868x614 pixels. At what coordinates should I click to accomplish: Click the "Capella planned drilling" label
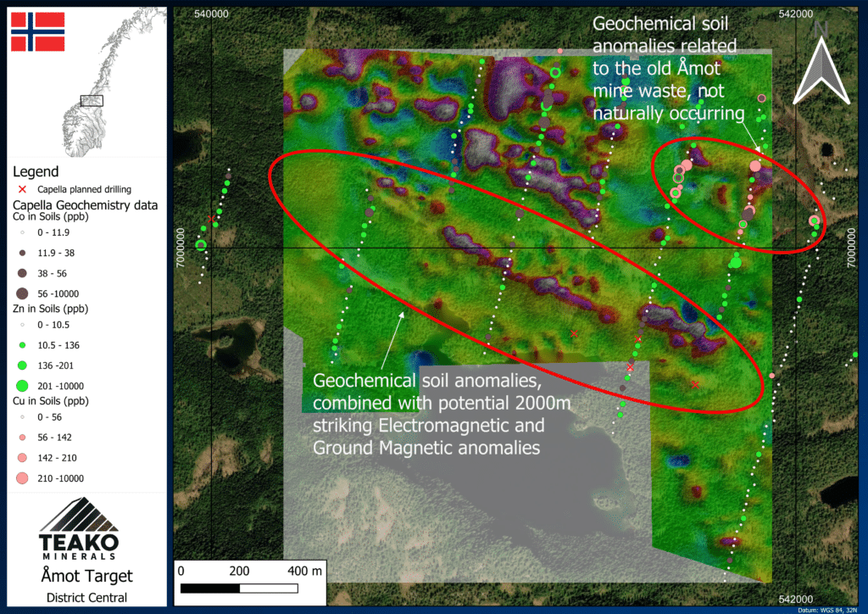point(84,189)
